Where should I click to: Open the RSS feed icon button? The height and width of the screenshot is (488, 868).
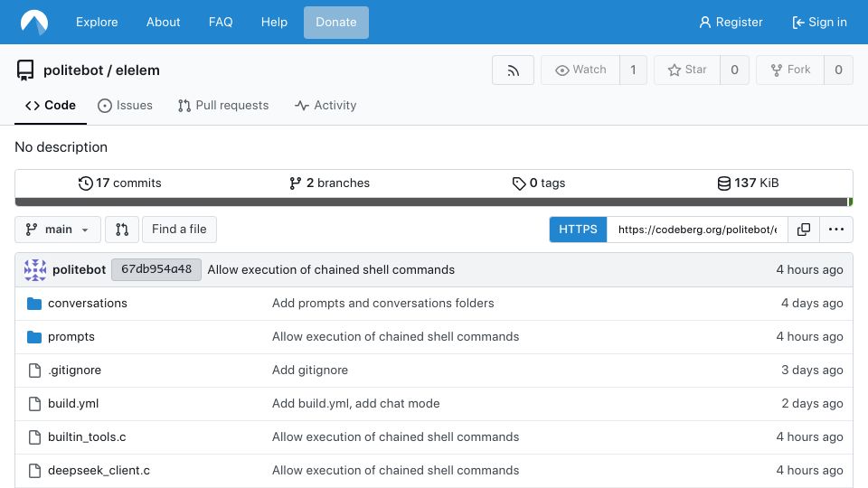(513, 70)
